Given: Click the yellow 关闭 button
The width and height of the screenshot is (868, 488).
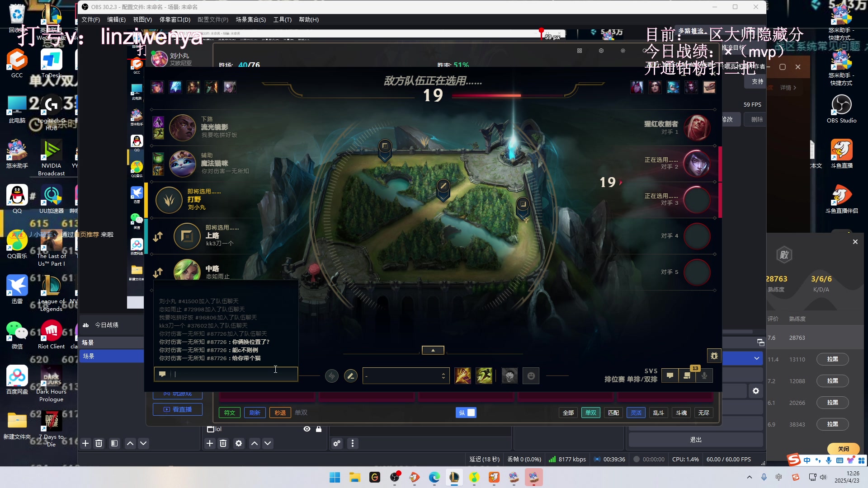Looking at the screenshot, I should tap(844, 449).
